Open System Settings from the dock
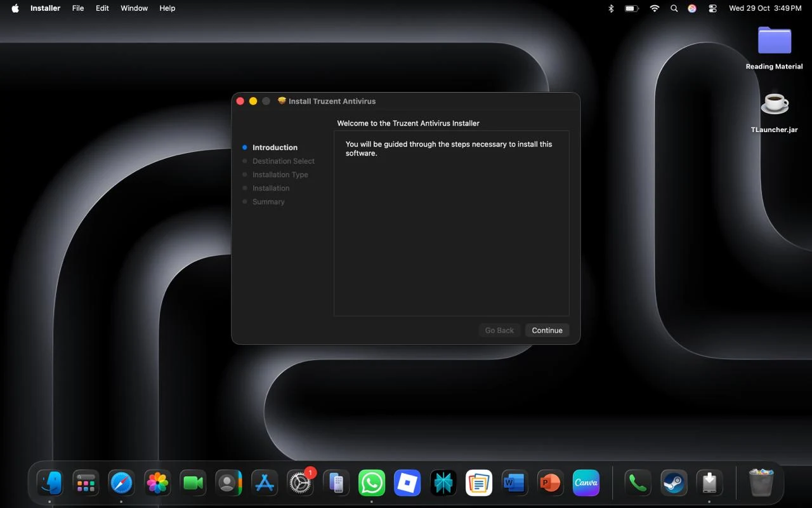This screenshot has width=812, height=508. coord(300,483)
